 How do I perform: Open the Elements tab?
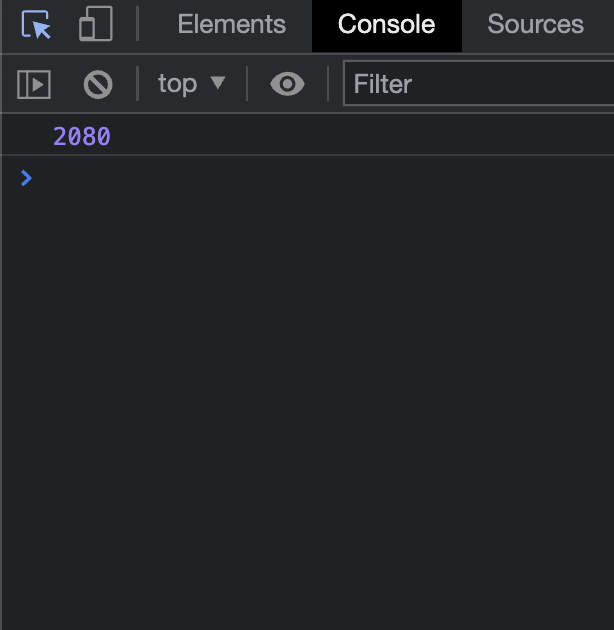(x=231, y=24)
